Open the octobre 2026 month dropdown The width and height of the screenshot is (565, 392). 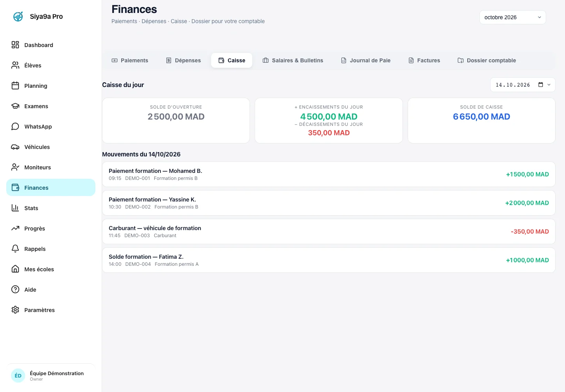(512, 17)
